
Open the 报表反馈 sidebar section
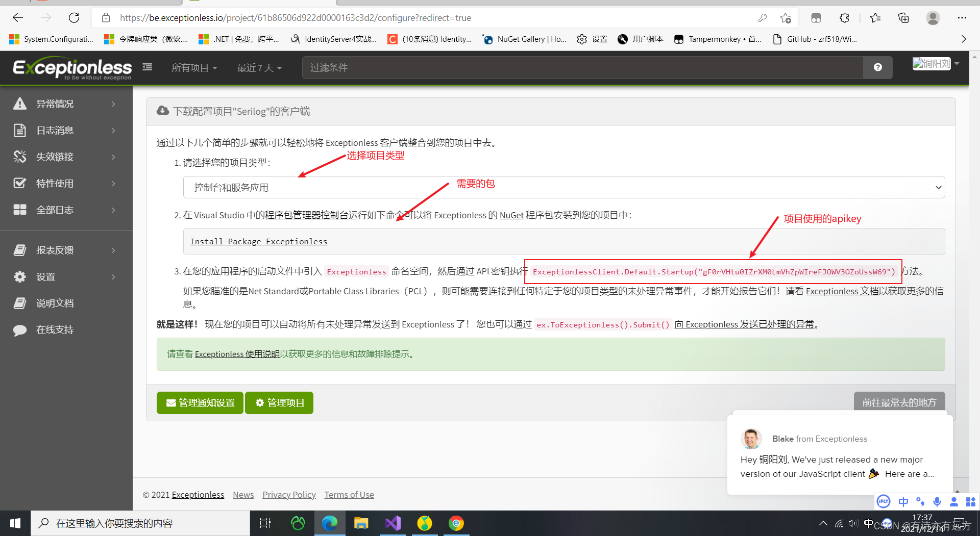55,250
